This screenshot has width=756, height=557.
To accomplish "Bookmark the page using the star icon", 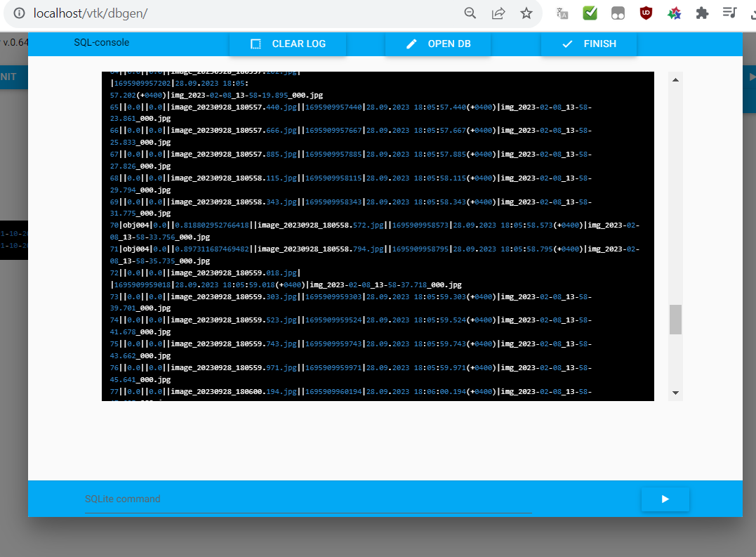I will click(x=526, y=13).
